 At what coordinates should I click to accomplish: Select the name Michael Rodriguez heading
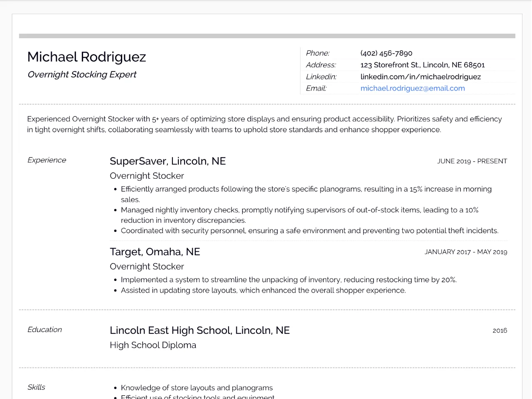(86, 57)
